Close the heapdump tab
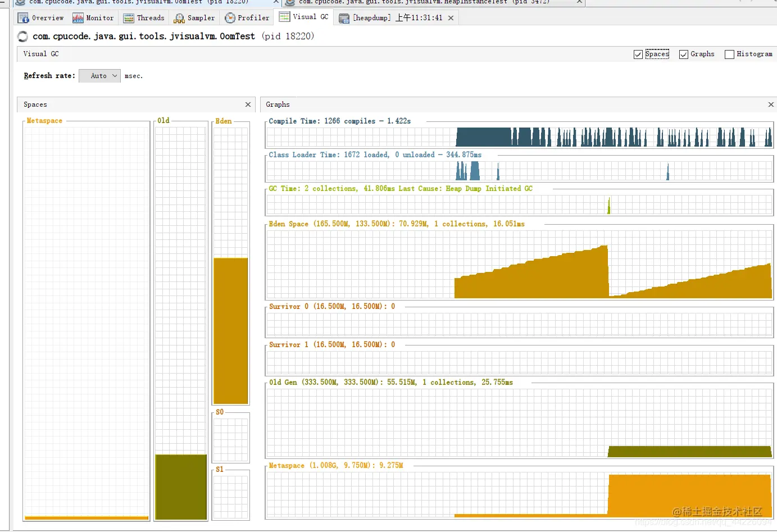Image resolution: width=777 pixels, height=532 pixels. tap(451, 18)
